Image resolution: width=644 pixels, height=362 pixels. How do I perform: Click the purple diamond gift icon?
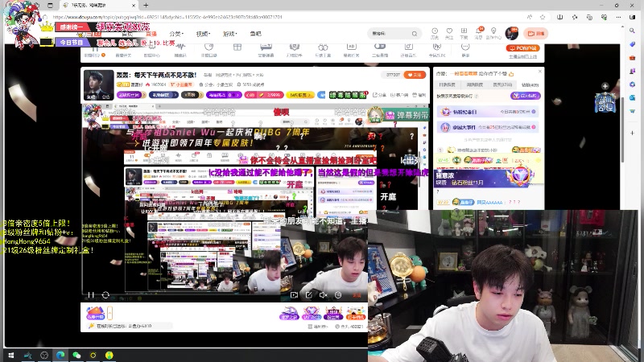(311, 314)
